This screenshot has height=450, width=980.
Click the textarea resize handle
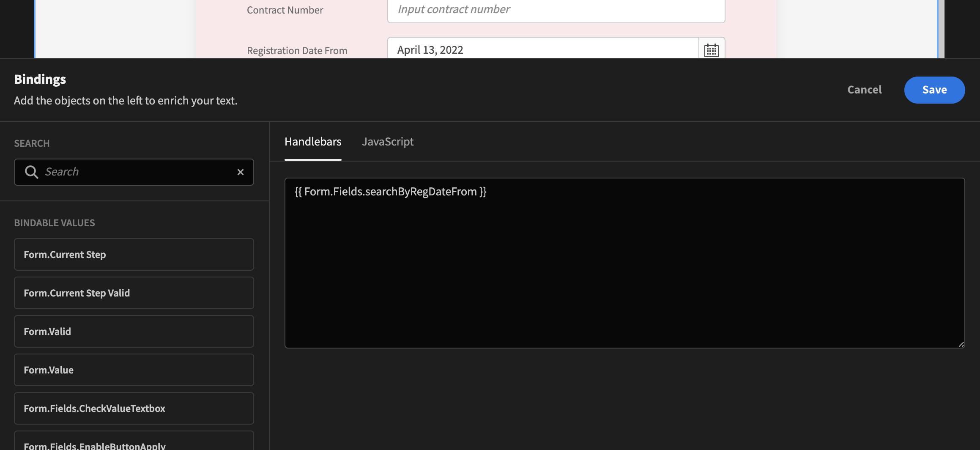tap(961, 345)
